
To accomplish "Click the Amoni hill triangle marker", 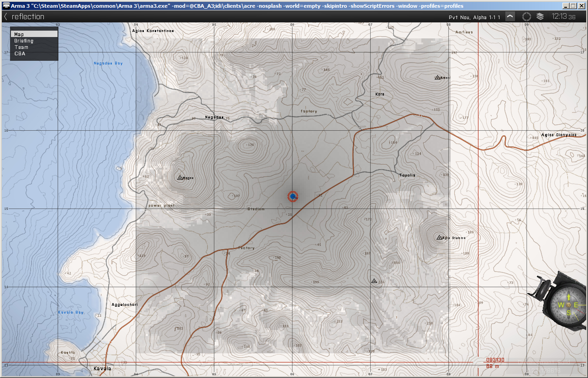I will pos(437,78).
